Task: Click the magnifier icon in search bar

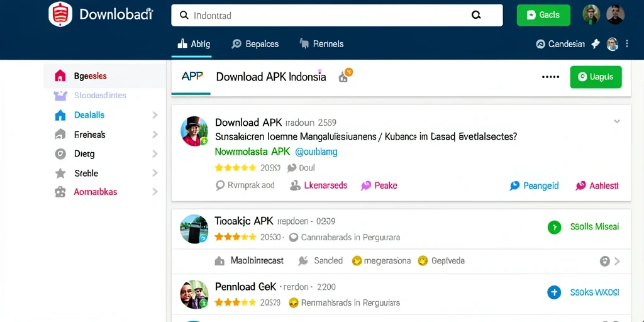Action: pyautogui.click(x=476, y=15)
